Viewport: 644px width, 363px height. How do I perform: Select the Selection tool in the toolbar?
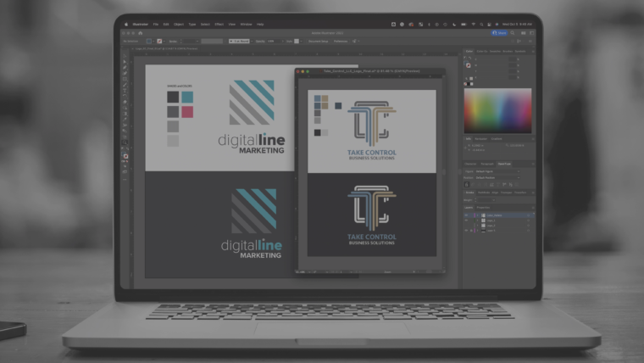pos(125,60)
